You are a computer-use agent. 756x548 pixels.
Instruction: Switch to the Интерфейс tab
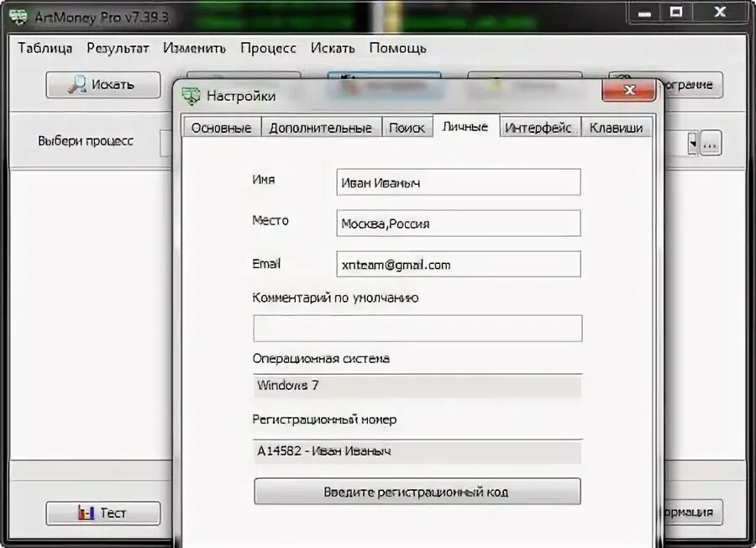click(539, 128)
